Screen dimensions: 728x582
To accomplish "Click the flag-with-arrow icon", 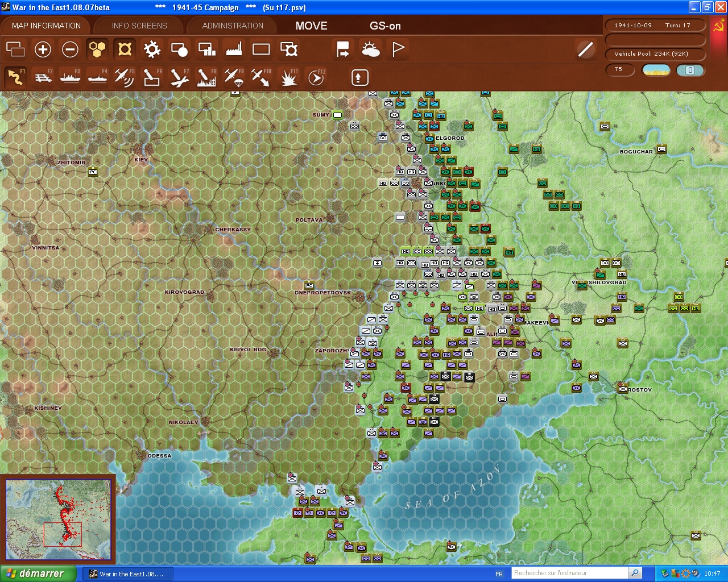I will coord(343,49).
